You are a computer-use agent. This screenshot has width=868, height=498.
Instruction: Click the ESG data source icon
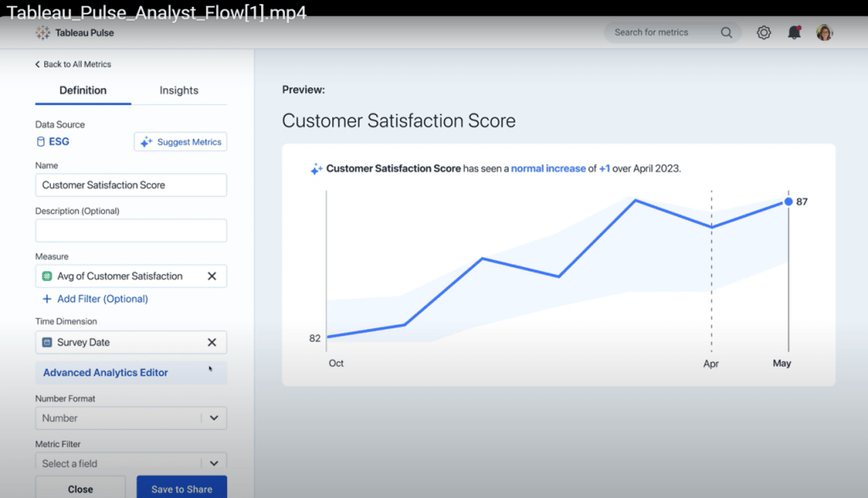(x=41, y=142)
